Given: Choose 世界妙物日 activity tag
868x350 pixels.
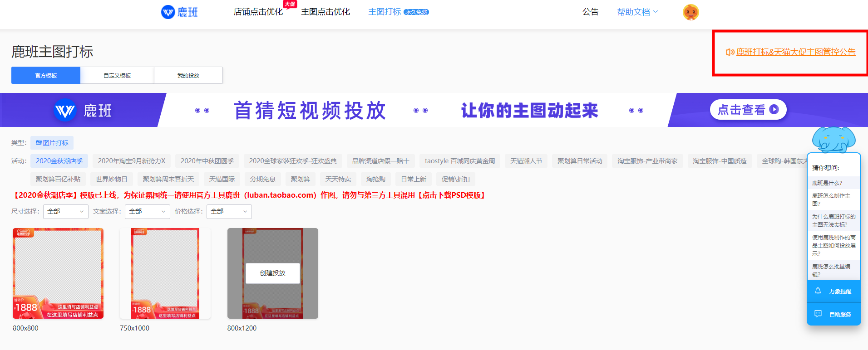Looking at the screenshot, I should coord(112,179).
